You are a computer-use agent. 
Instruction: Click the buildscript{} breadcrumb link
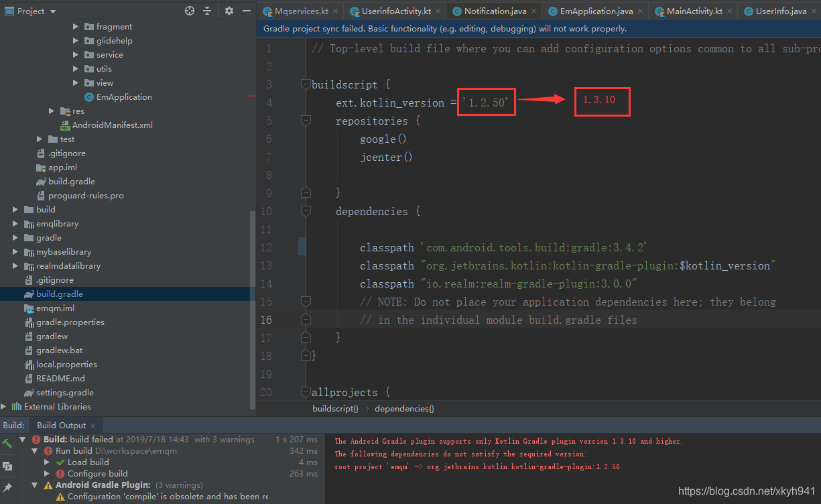point(335,409)
